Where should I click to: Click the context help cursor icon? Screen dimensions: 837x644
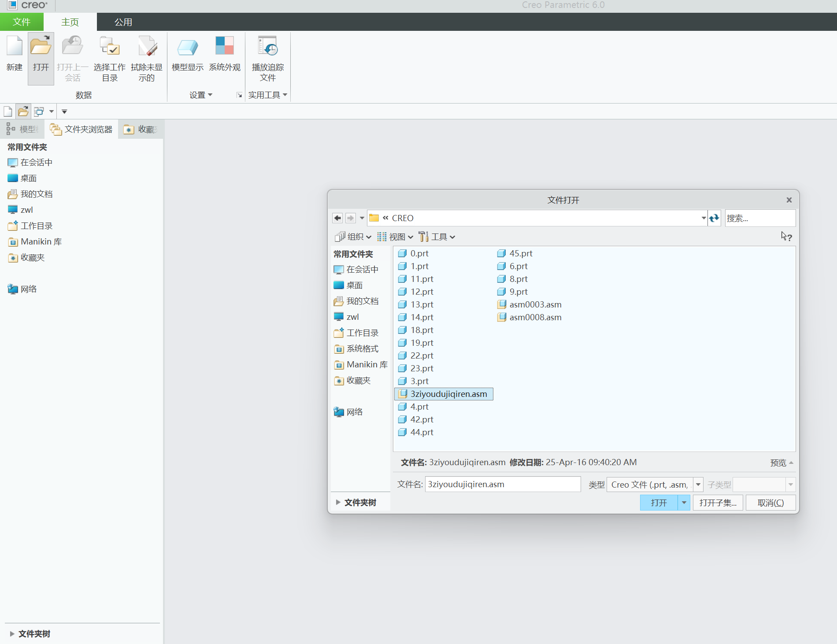786,237
